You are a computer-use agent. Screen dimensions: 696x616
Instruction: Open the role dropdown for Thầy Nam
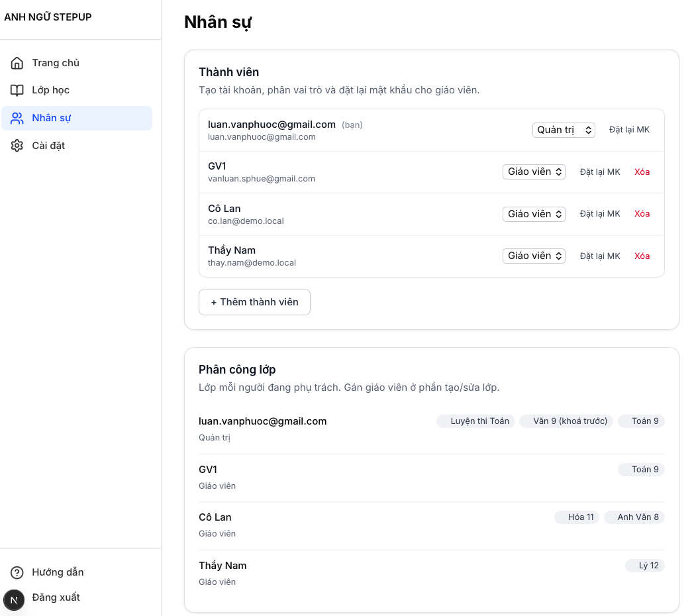(534, 256)
